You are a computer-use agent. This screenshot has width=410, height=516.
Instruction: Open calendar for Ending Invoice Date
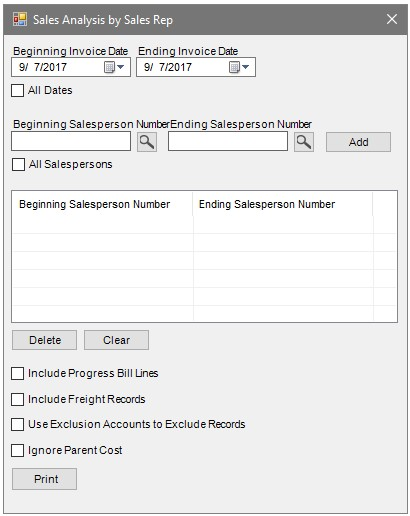coord(239,67)
